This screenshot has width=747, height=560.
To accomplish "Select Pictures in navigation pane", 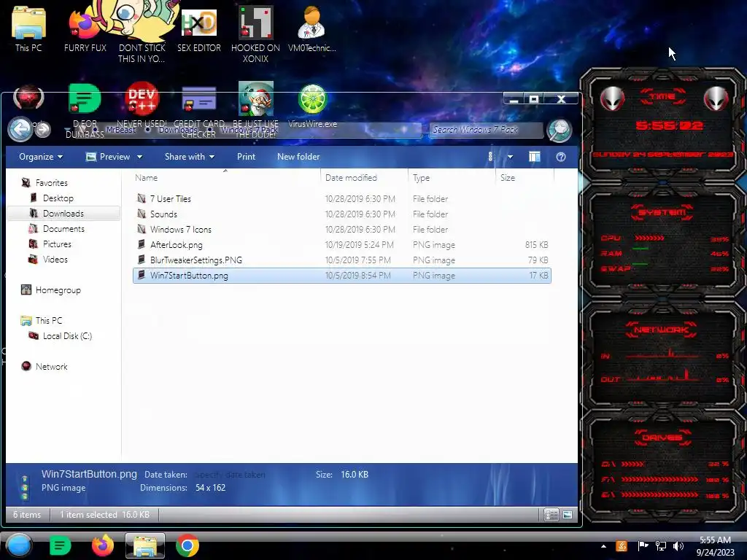I will pyautogui.click(x=57, y=244).
